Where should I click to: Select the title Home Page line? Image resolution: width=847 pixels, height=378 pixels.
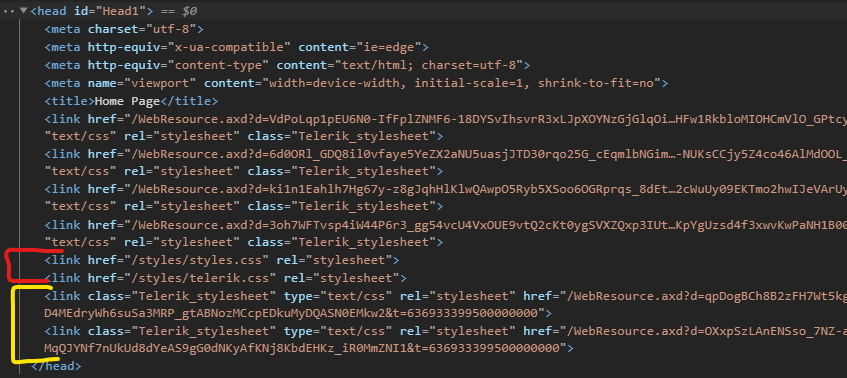[131, 101]
